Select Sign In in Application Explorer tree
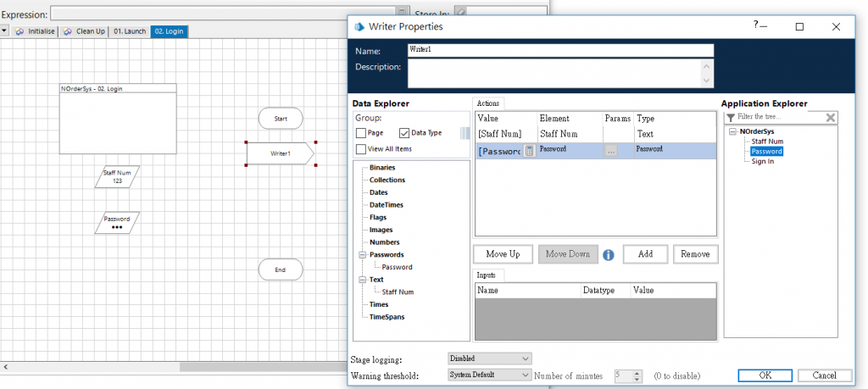868x389 pixels. tap(763, 162)
